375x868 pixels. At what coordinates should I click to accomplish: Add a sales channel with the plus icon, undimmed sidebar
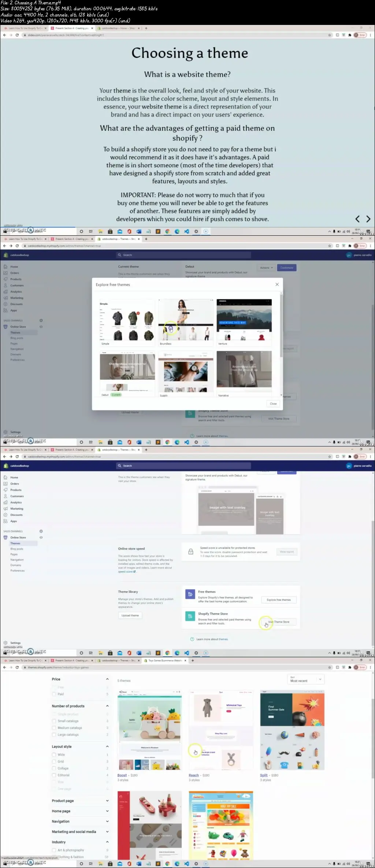click(x=41, y=531)
